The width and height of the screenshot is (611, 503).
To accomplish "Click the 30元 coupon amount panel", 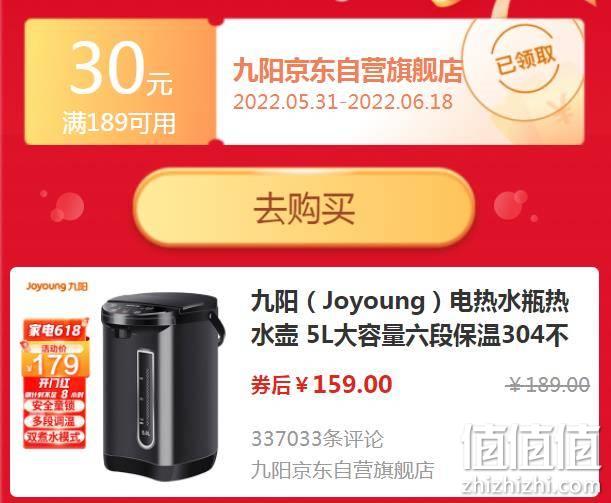I will click(x=120, y=82).
